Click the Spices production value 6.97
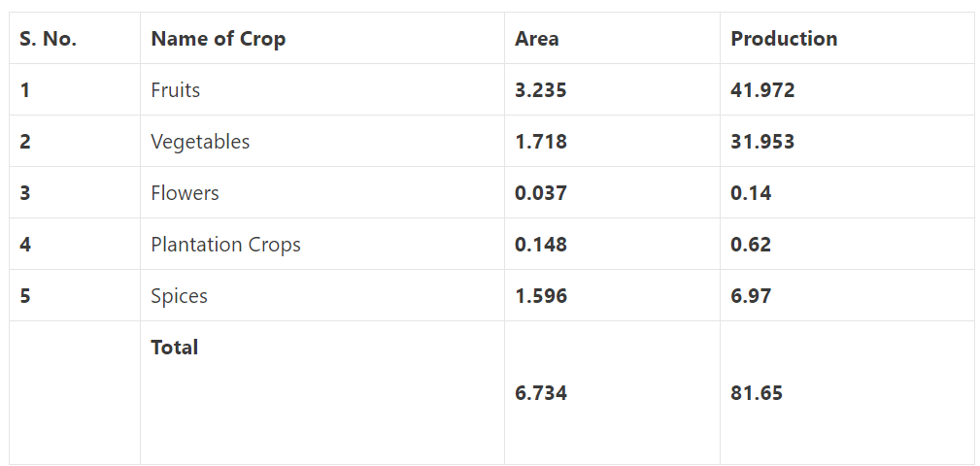Image resolution: width=980 pixels, height=466 pixels. [751, 296]
